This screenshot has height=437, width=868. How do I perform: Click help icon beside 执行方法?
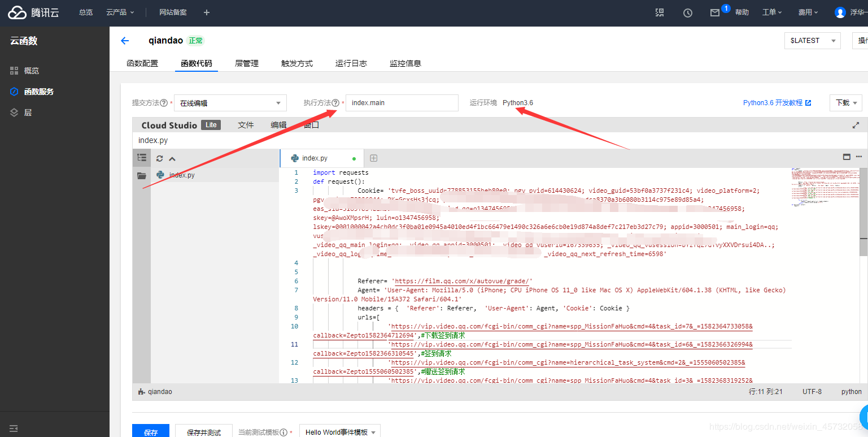335,103
